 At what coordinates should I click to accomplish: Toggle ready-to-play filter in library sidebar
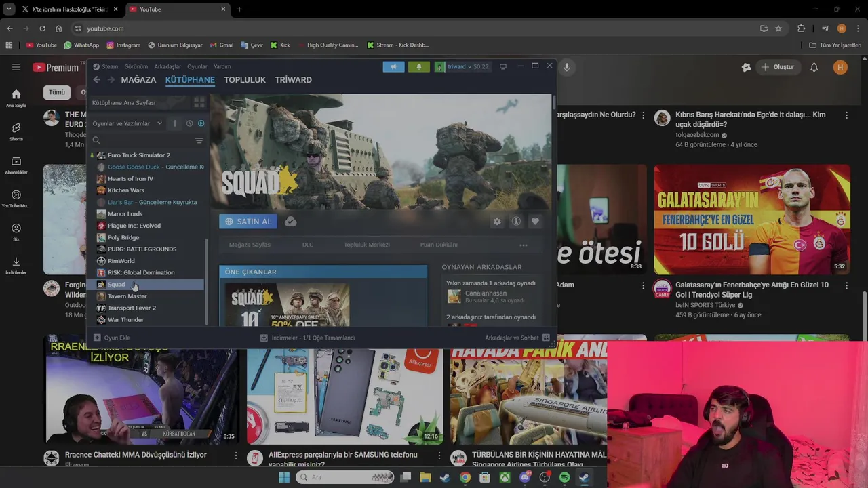(x=201, y=123)
